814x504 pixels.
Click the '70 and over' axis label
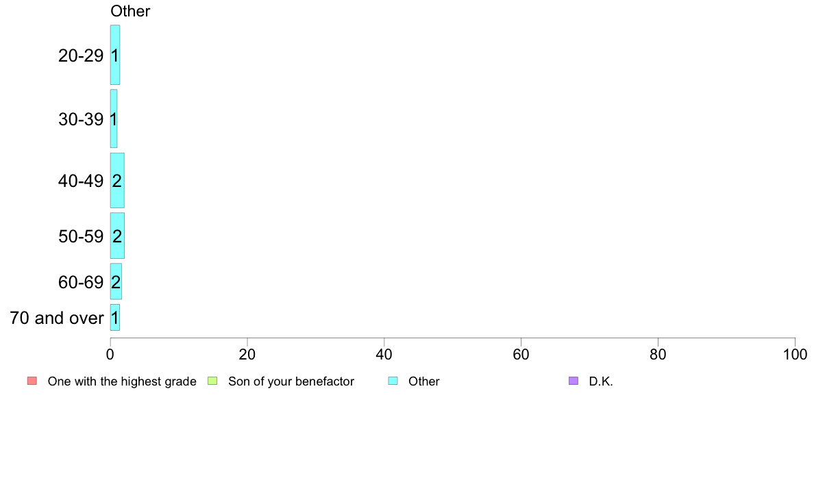click(x=57, y=318)
